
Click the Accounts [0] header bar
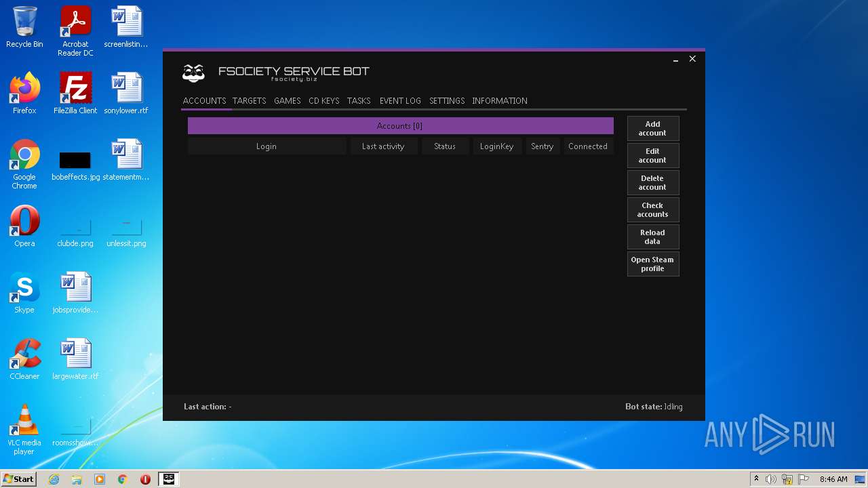click(x=400, y=126)
